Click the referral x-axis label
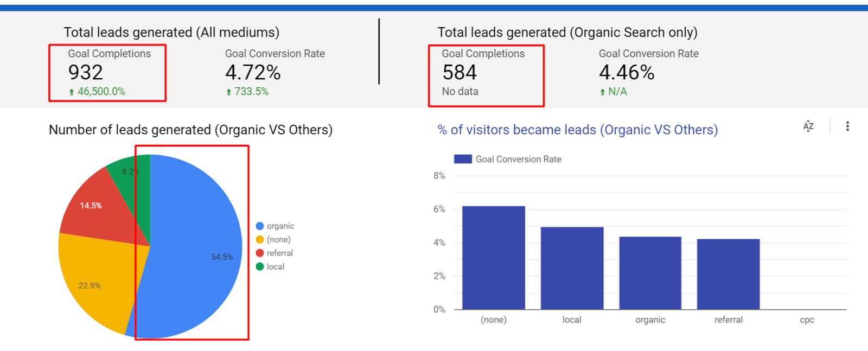The image size is (868, 351). tap(729, 320)
